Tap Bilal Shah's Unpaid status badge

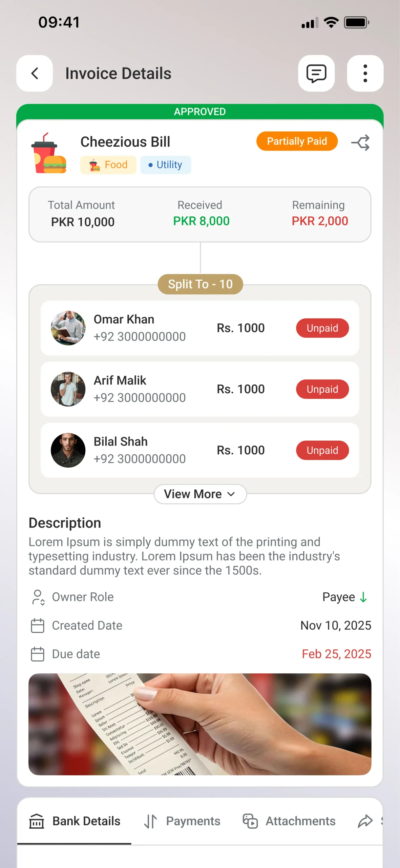click(322, 450)
